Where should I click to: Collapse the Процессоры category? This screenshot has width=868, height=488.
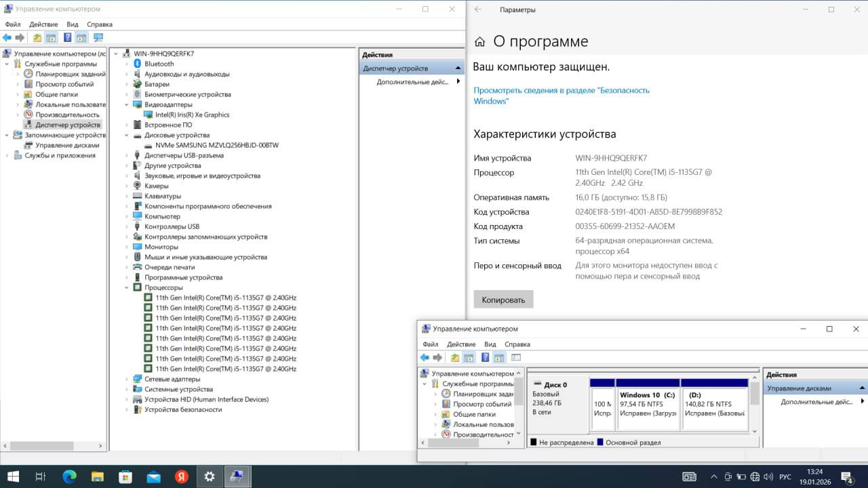coord(127,287)
